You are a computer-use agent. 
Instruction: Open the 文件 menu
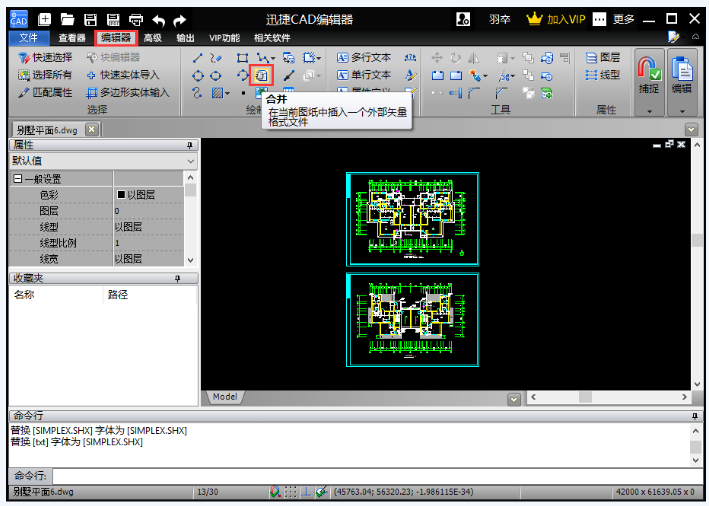(x=28, y=38)
